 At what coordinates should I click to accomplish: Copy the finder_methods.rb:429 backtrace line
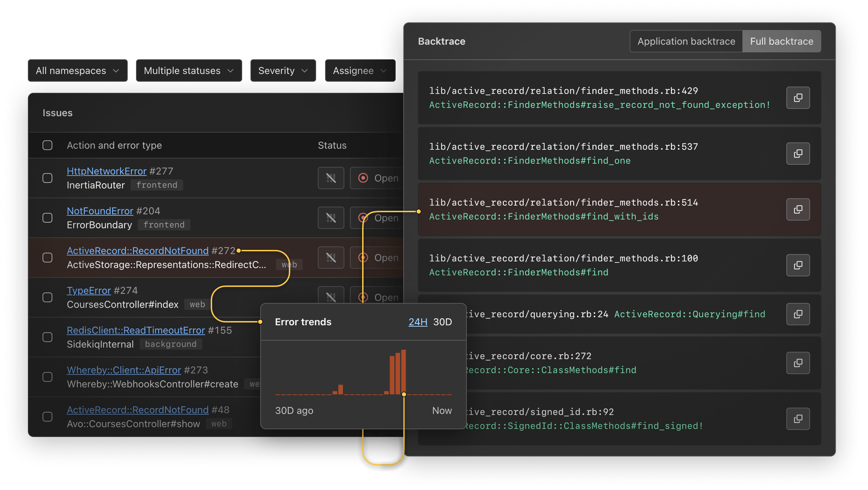(798, 98)
